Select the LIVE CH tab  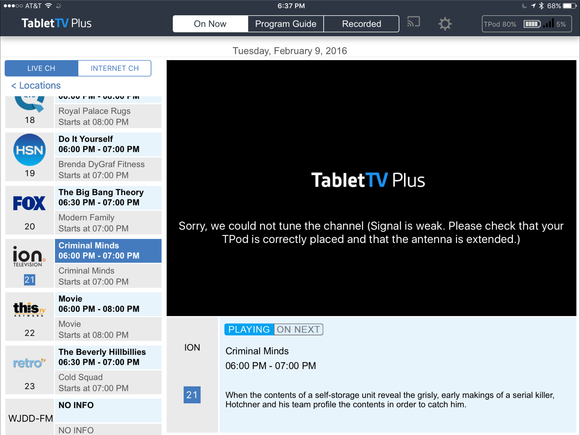point(41,68)
